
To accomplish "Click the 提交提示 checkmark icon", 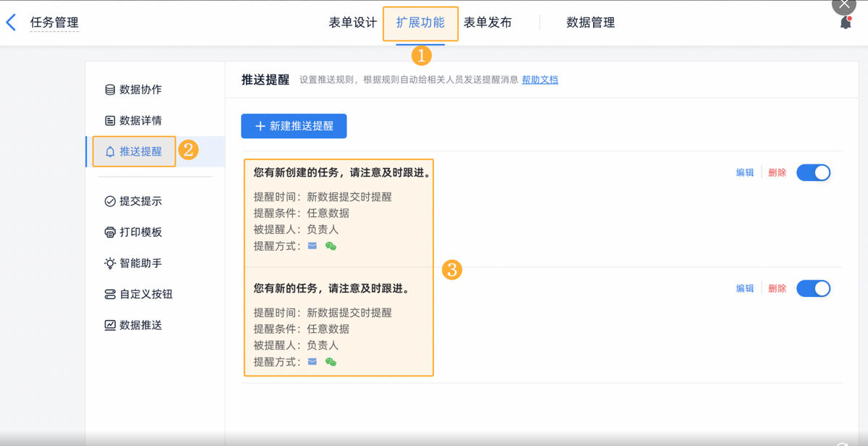I will 110,201.
